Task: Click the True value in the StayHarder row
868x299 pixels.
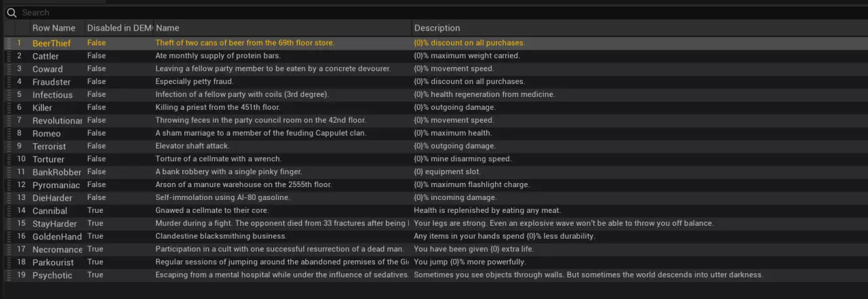Action: tap(95, 224)
